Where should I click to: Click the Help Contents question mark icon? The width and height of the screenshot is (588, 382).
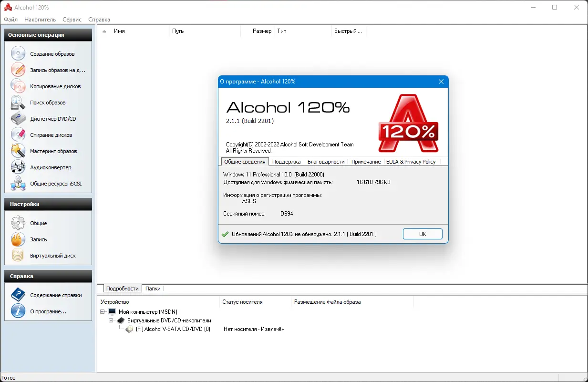click(x=18, y=295)
